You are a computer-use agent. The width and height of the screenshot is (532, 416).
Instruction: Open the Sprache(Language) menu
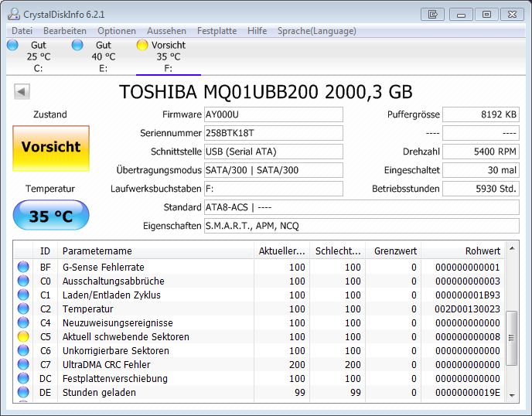317,31
